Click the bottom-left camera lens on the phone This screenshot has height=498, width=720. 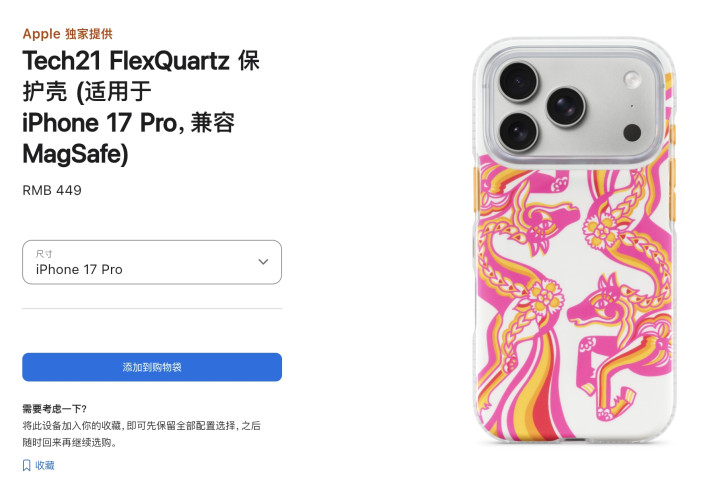click(x=518, y=131)
